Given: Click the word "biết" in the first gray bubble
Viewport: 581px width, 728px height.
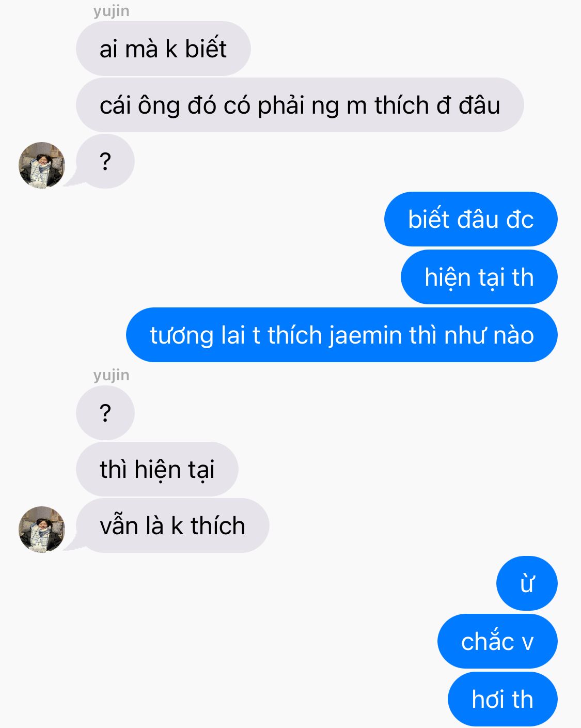Looking at the screenshot, I should (x=206, y=48).
